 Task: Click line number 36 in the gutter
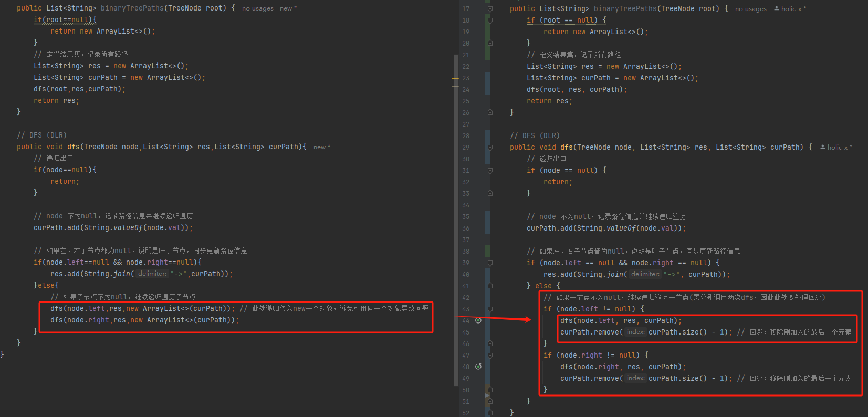[x=466, y=228]
